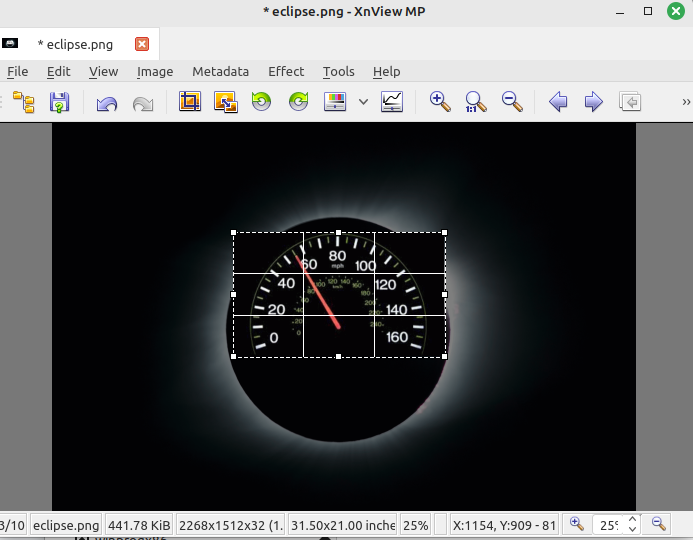
Task: Click the 2268x1512x32 dimensions text
Action: (231, 525)
